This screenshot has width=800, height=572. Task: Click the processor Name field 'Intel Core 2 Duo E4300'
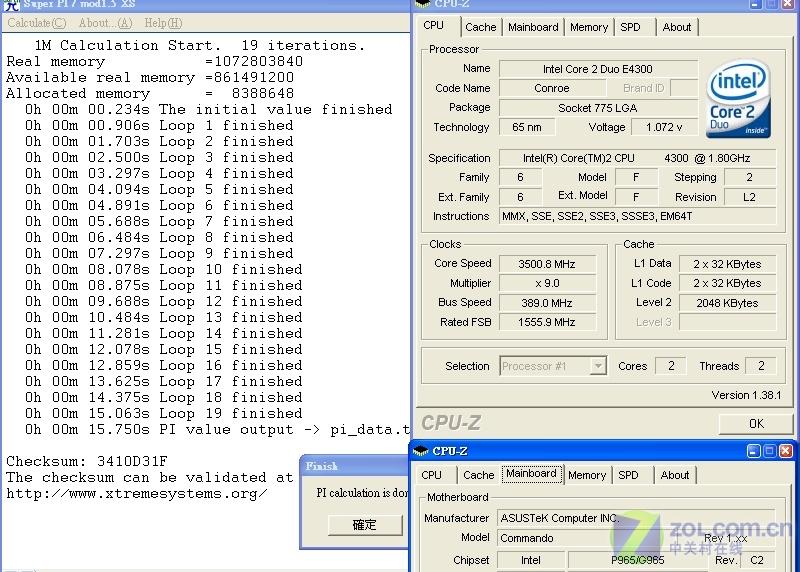(x=598, y=69)
